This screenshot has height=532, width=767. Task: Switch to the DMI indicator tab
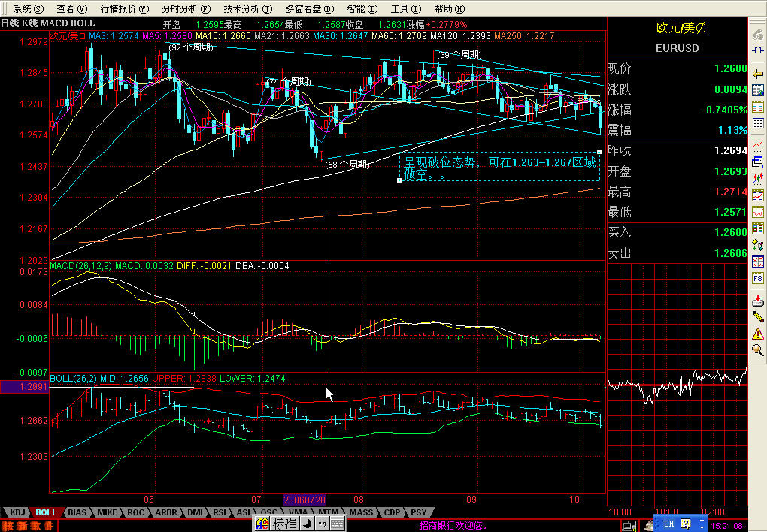pos(195,512)
